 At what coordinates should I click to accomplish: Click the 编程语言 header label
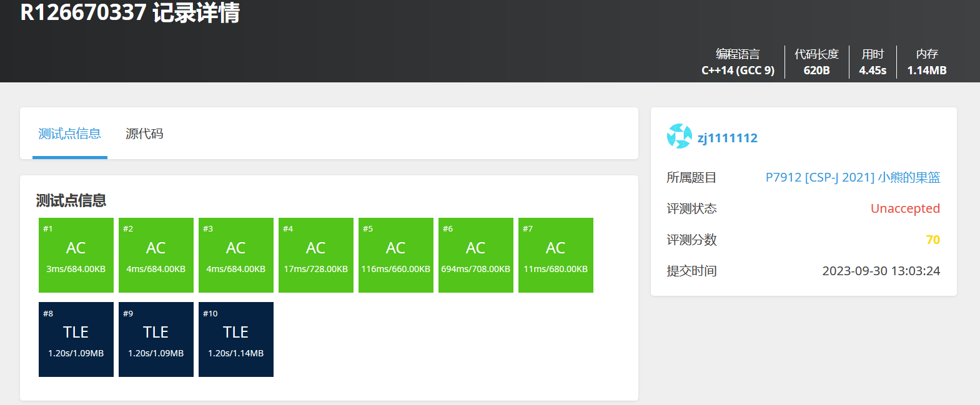738,54
